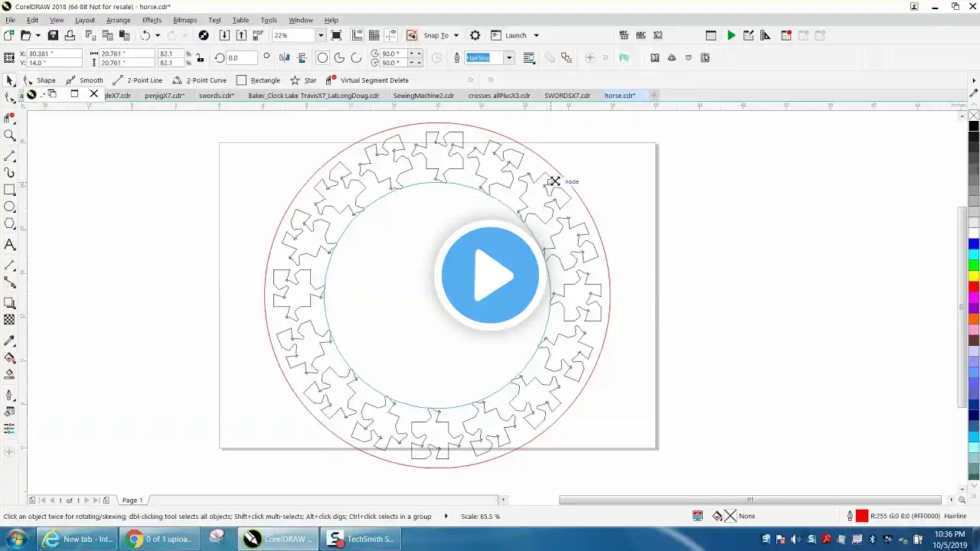The height and width of the screenshot is (551, 980).
Task: Toggle the Show grid button
Action: tap(374, 35)
